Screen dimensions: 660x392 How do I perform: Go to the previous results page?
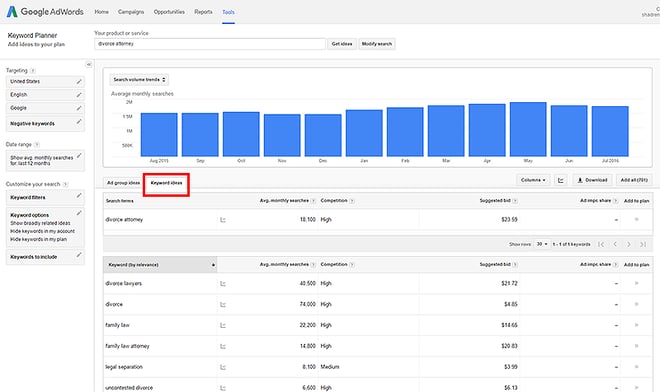615,244
